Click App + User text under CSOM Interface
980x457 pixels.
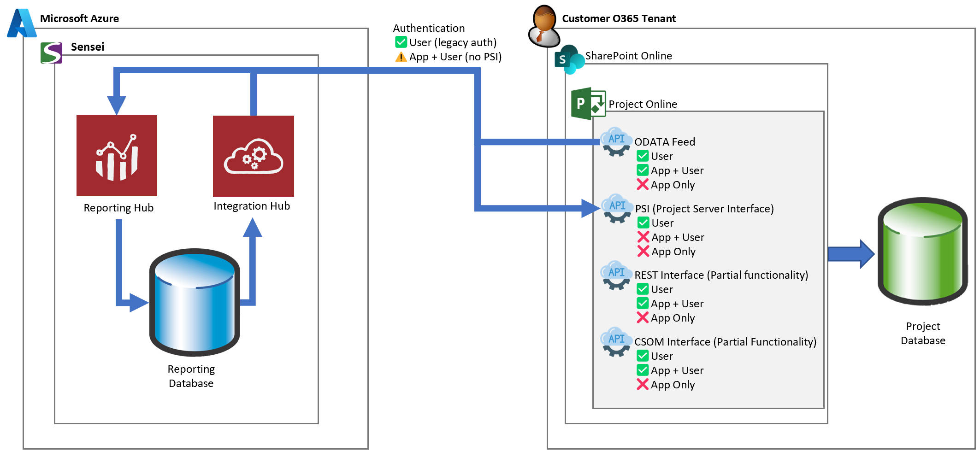(677, 370)
